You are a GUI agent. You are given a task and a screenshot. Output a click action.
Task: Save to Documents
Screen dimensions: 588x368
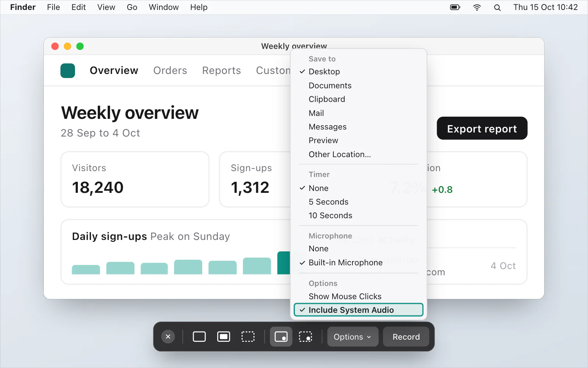tap(358, 85)
